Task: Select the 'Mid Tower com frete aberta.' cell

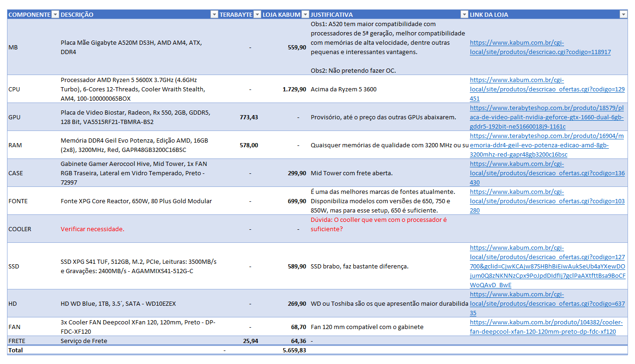Action: (x=389, y=173)
